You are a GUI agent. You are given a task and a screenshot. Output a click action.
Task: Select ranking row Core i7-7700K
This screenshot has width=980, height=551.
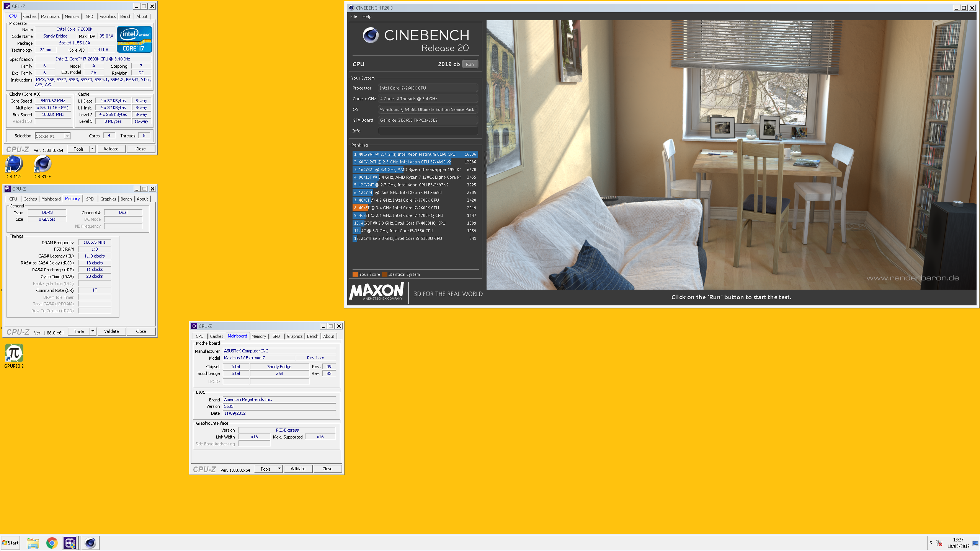415,200
